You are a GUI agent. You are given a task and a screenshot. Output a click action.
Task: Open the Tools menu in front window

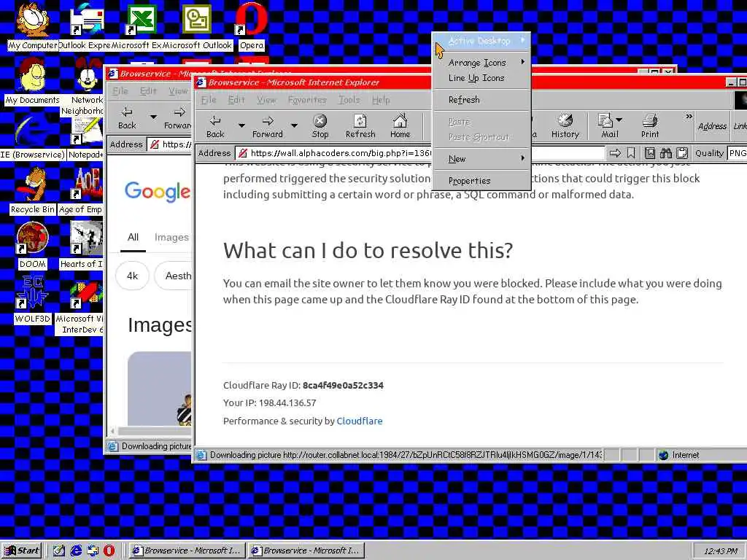point(349,99)
